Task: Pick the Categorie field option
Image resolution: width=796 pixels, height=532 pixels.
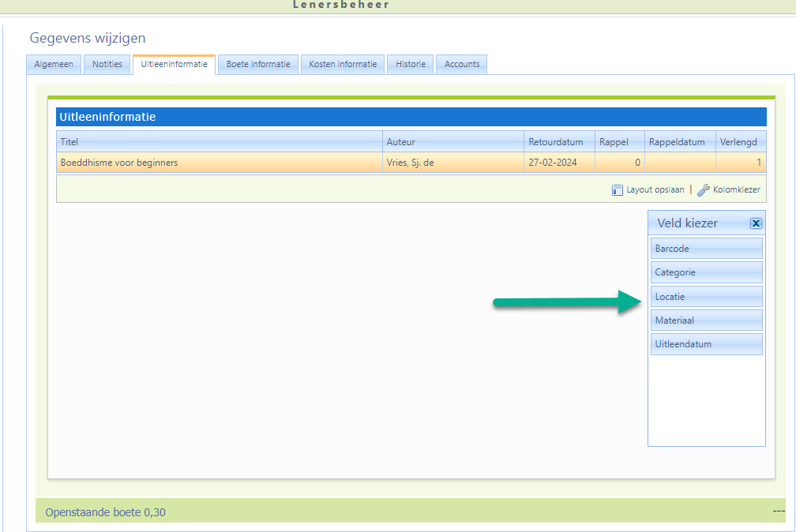Action: point(706,272)
